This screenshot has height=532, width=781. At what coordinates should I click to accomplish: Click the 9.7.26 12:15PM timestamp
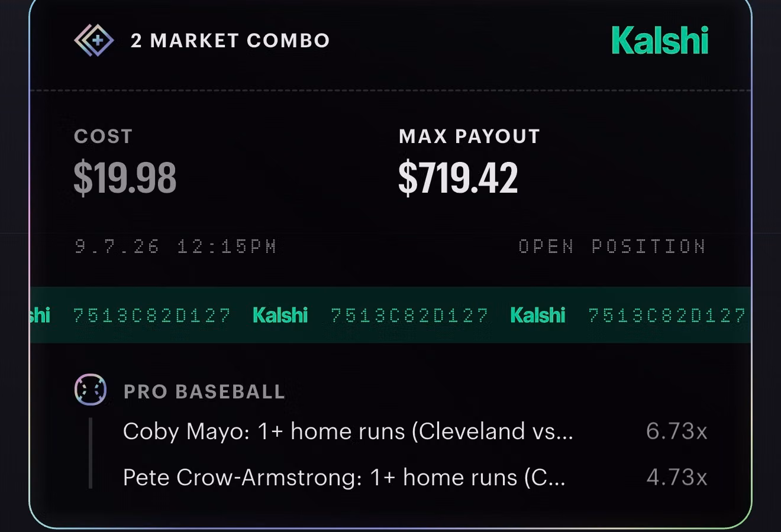[x=176, y=246]
